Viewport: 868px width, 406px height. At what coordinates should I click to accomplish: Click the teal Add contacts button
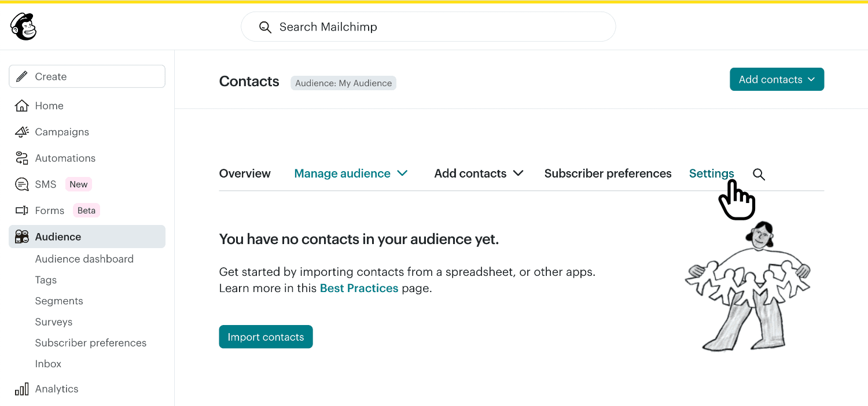777,79
